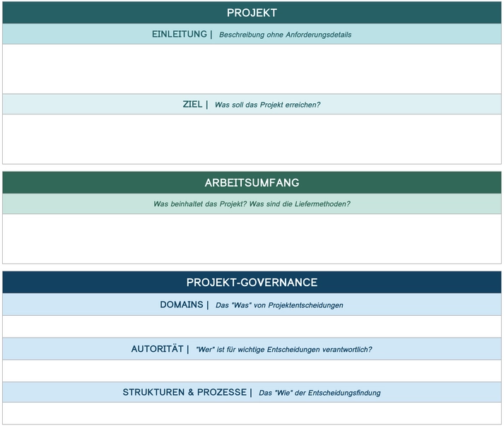The image size is (504, 426).
Task: Click the empty field under AUTORITÄT
Action: 252,371
